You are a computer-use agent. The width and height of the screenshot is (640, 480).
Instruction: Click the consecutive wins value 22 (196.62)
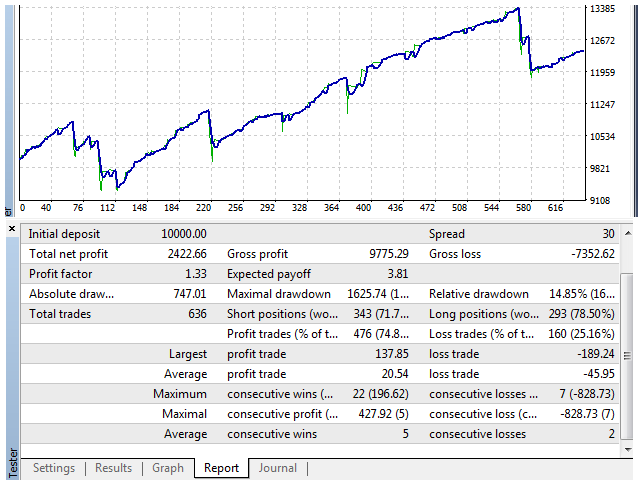point(380,394)
